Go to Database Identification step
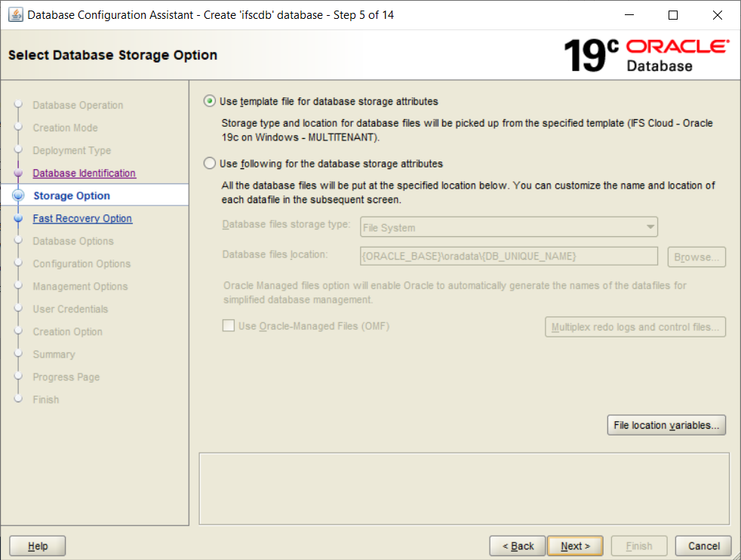Viewport: 741px width, 560px height. coord(84,173)
